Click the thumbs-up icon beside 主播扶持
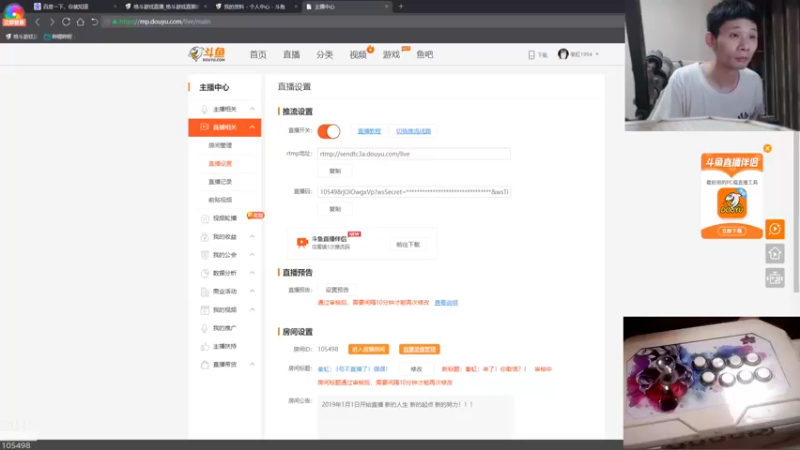 tap(205, 346)
